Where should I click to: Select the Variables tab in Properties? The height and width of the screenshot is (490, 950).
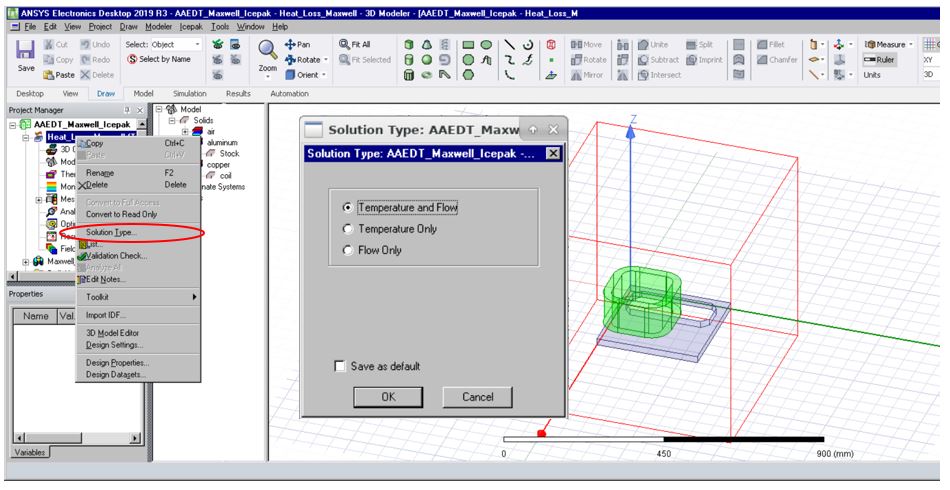tap(30, 452)
